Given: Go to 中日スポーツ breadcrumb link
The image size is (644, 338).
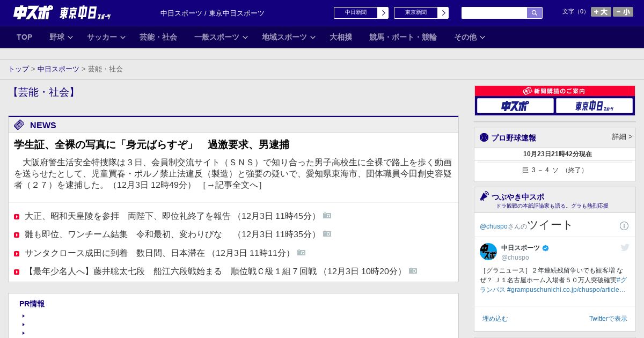Looking at the screenshot, I should click(58, 69).
